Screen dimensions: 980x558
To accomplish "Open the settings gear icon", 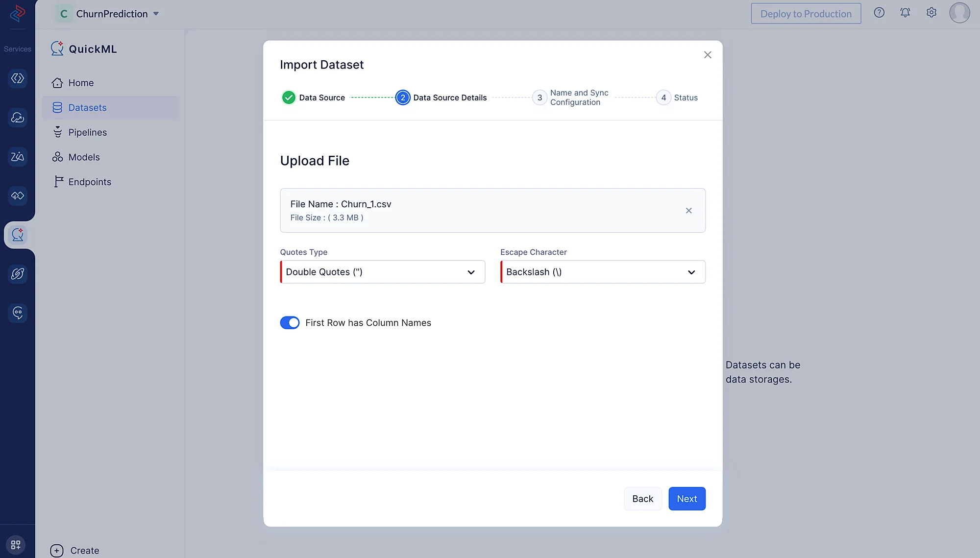I will coord(931,13).
